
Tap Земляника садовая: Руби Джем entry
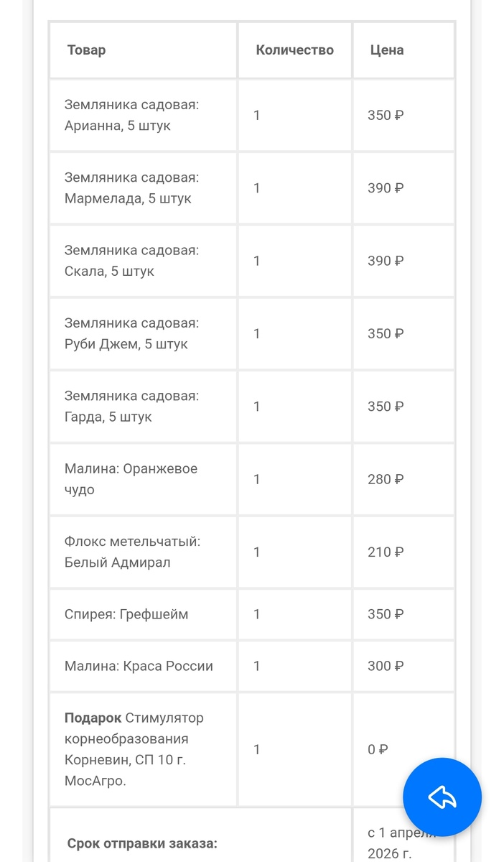[131, 334]
